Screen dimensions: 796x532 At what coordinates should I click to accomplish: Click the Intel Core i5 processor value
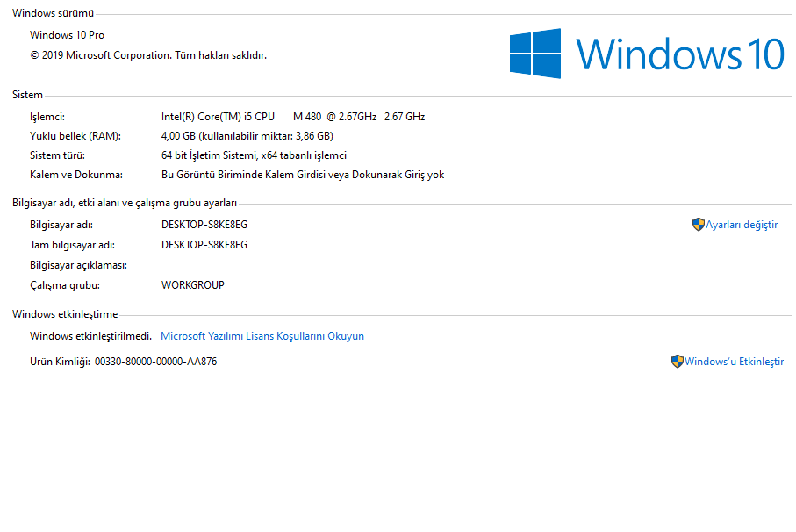pyautogui.click(x=292, y=117)
